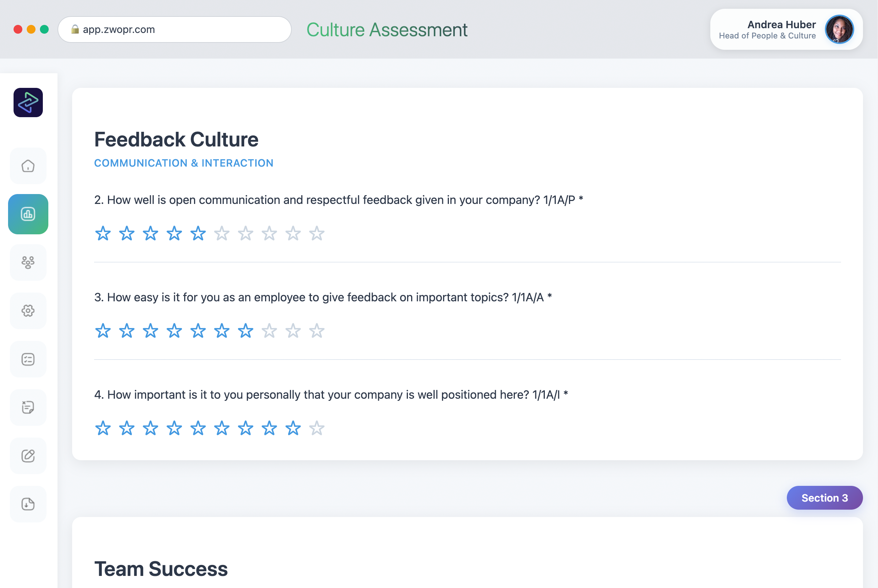Open the settings gear sidebar icon
This screenshot has width=878, height=588.
point(28,310)
